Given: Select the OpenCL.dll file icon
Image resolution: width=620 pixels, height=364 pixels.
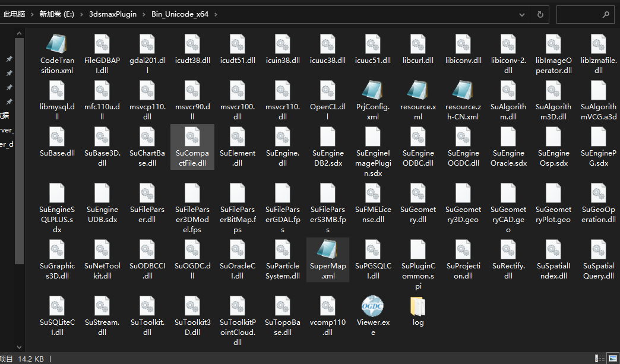Looking at the screenshot, I should click(328, 90).
